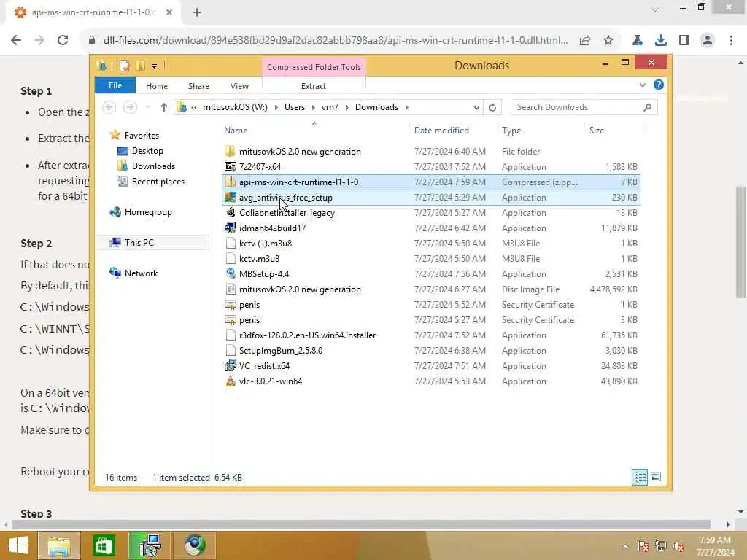The height and width of the screenshot is (560, 747).
Task: Bookmark this page with the star icon
Action: pyautogui.click(x=608, y=41)
